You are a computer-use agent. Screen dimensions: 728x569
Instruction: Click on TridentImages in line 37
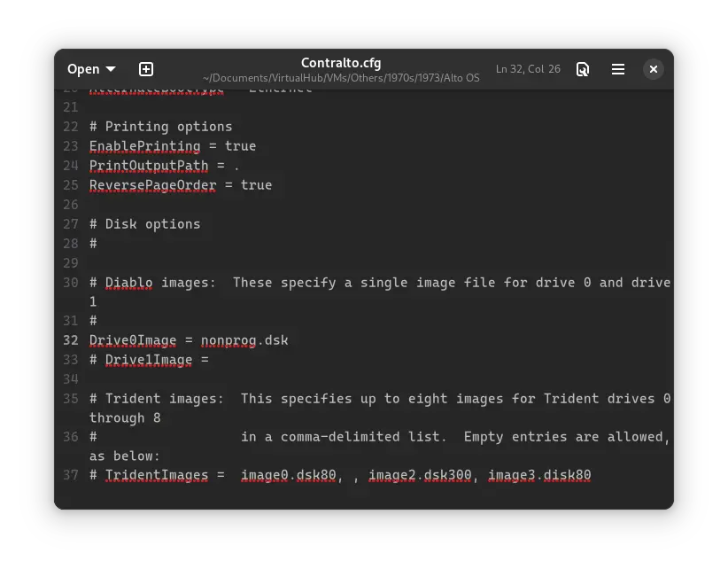[x=157, y=476]
